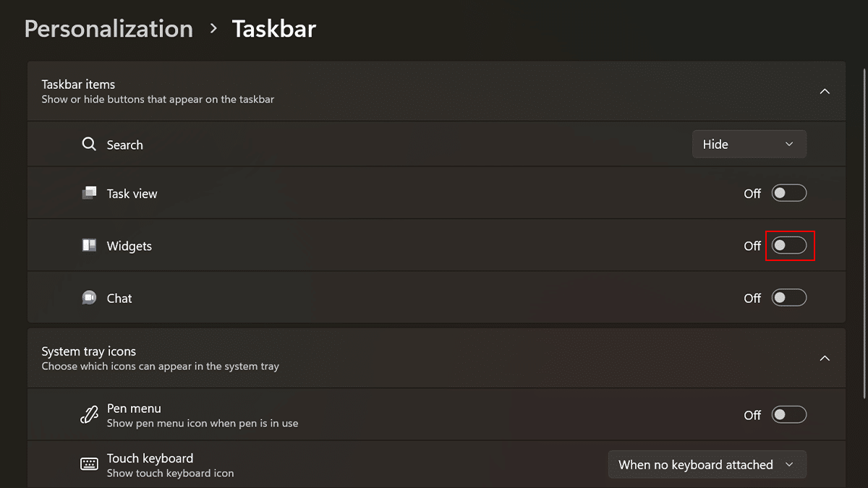The width and height of the screenshot is (868, 488).
Task: Click the Taskbar page title
Action: (x=273, y=29)
